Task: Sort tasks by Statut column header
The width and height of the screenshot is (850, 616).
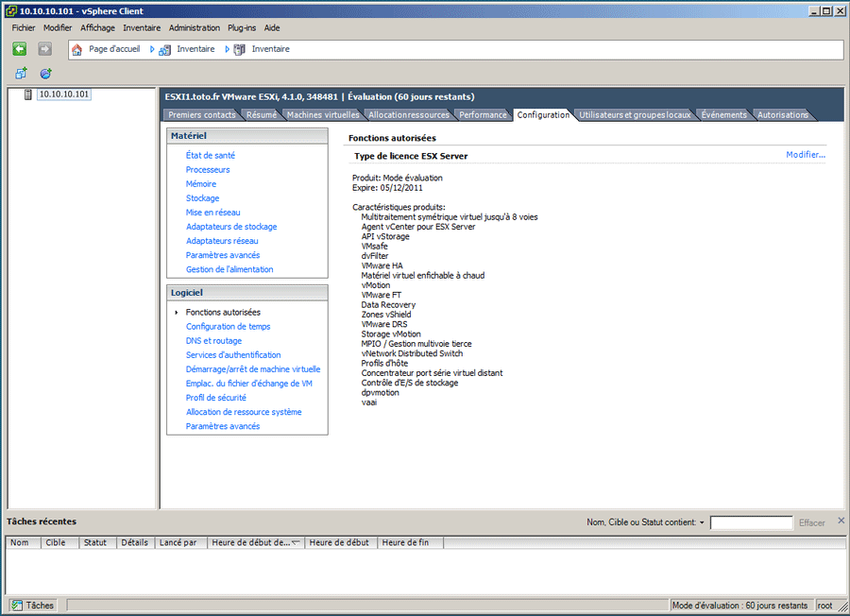Action: pyautogui.click(x=98, y=542)
